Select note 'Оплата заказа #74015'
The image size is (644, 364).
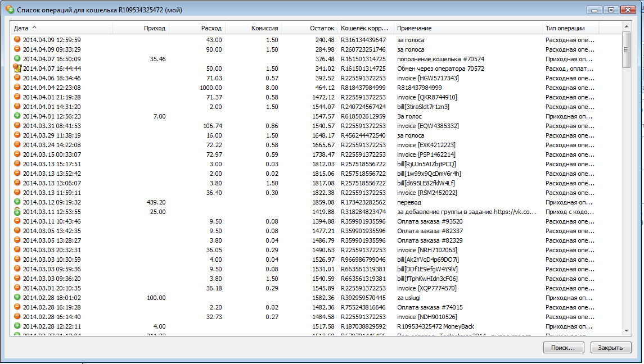[430, 307]
